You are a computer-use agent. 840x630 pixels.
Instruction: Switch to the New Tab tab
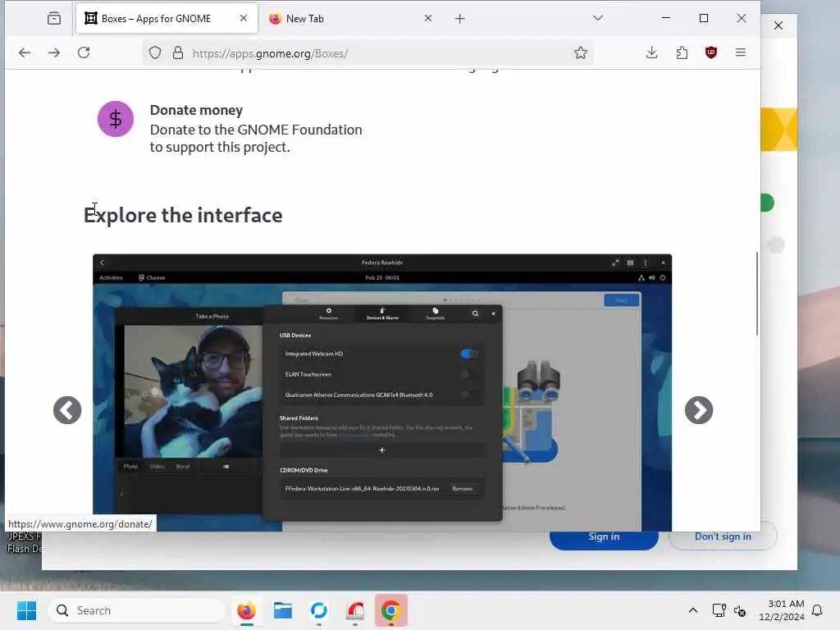pyautogui.click(x=351, y=19)
